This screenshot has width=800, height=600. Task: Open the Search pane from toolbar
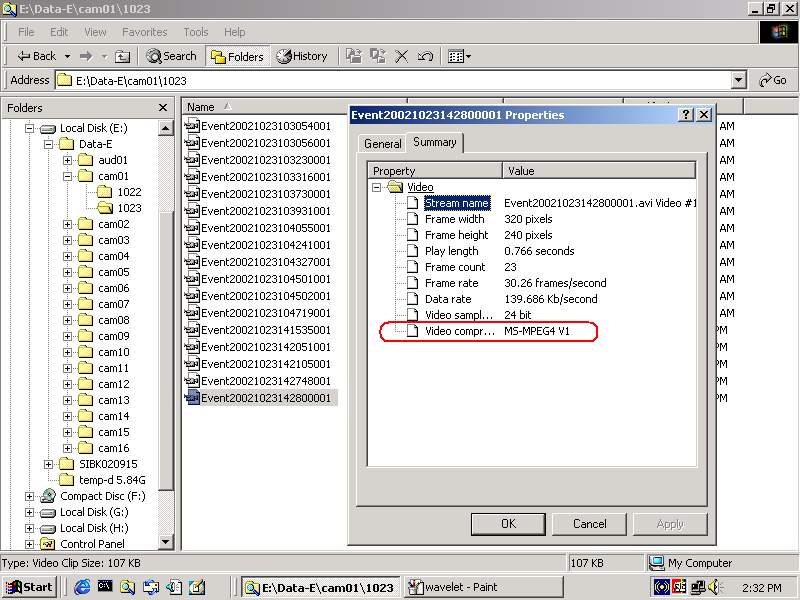171,56
